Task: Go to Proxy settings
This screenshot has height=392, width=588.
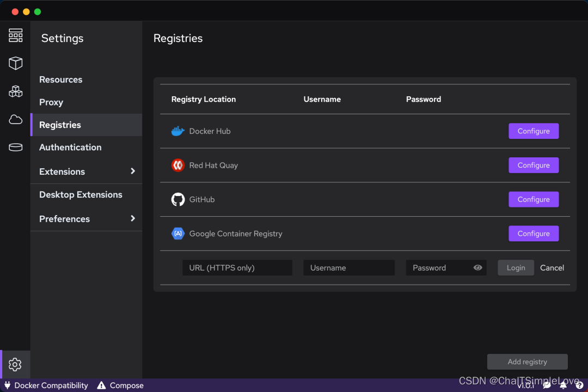Action: tap(86, 102)
